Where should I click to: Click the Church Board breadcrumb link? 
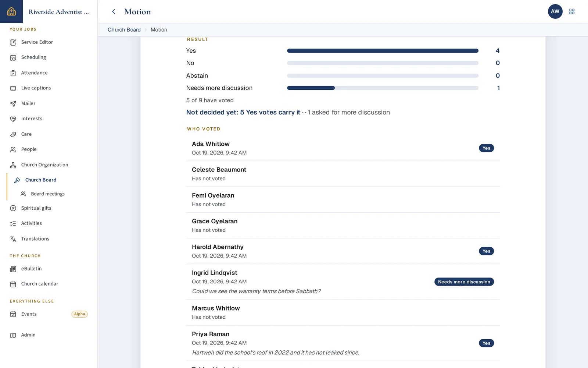[x=124, y=30]
